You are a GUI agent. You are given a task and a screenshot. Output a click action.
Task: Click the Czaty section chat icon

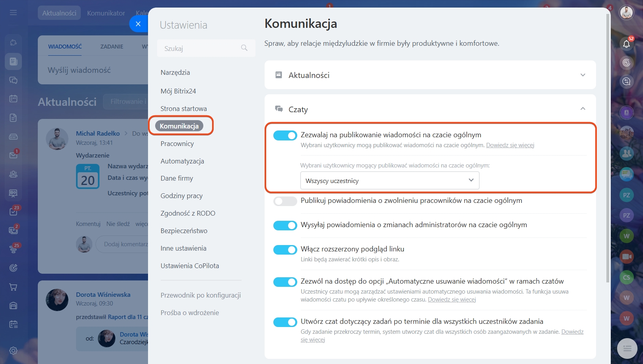[x=279, y=109]
